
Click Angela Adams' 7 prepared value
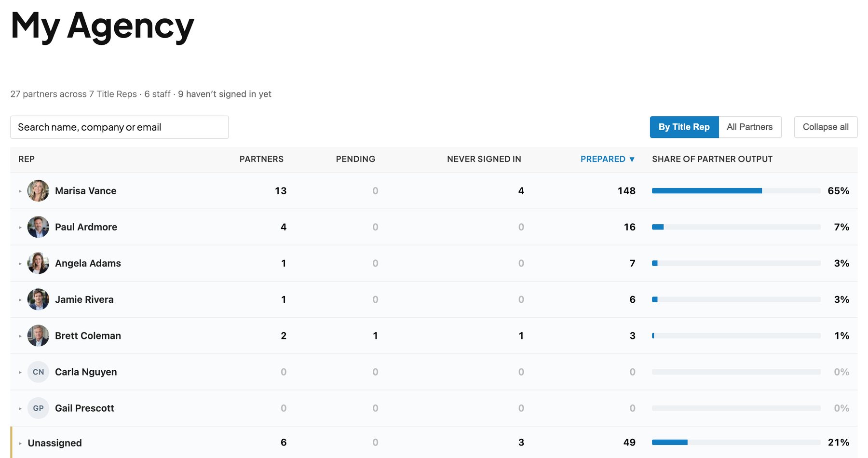[x=632, y=263]
